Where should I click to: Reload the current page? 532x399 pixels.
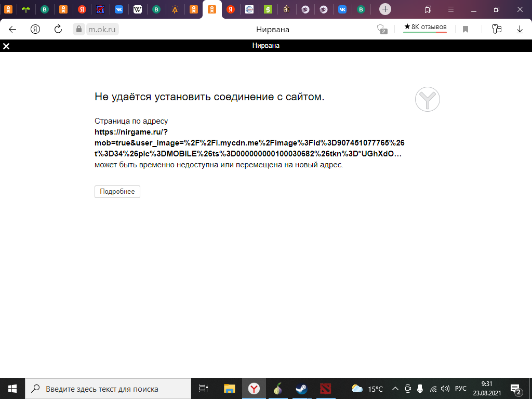tap(58, 30)
